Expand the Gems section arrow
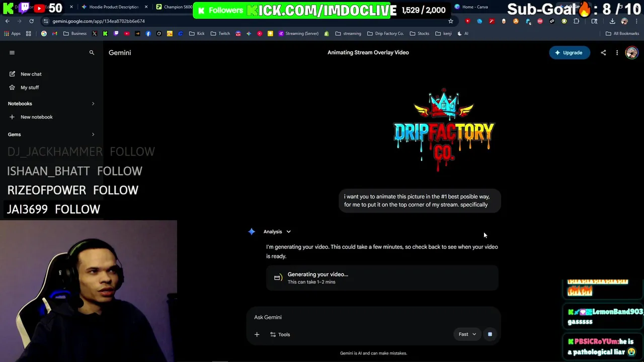 pos(93,134)
